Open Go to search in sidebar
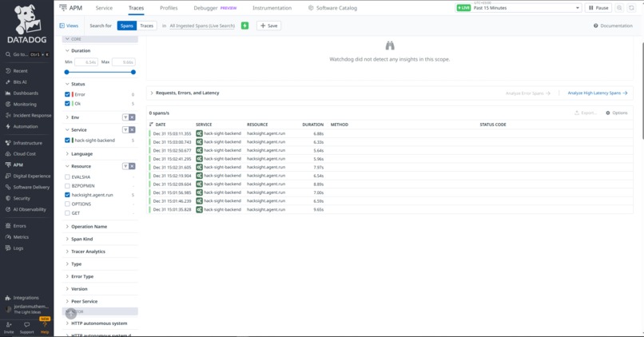The image size is (644, 337). click(x=27, y=54)
